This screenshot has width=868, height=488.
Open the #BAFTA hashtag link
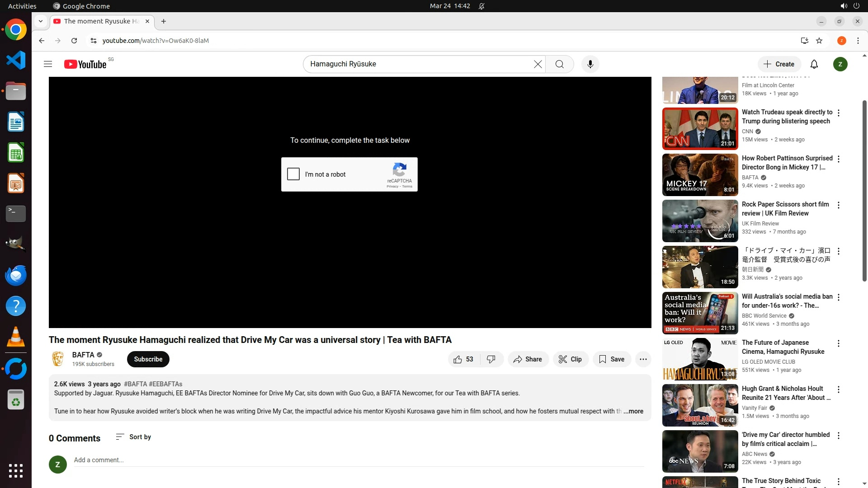tap(135, 384)
